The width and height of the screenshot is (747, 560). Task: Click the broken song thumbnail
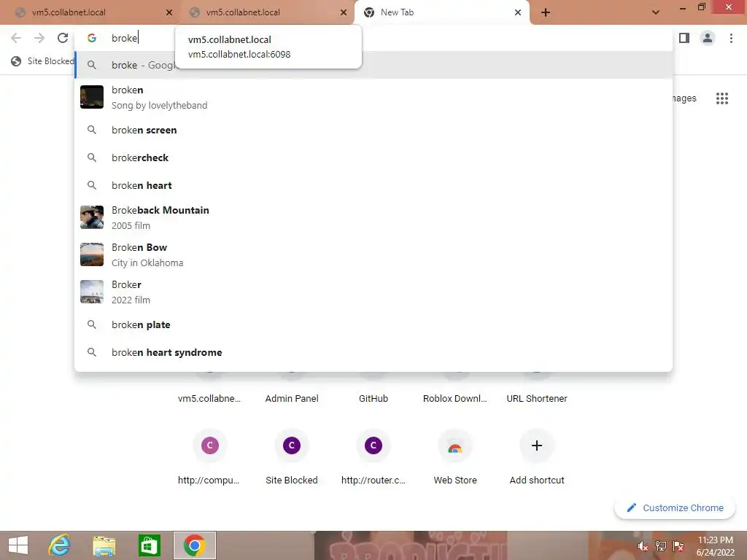click(92, 97)
